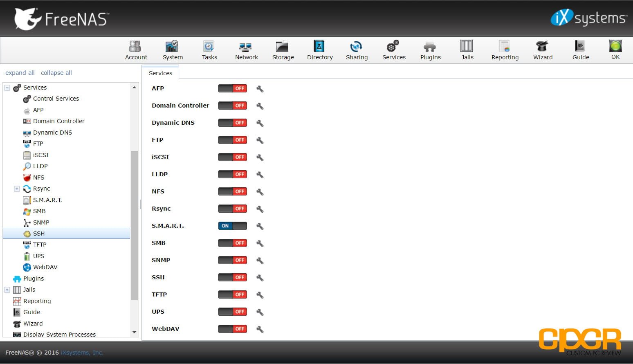Select the Services tab

(160, 73)
